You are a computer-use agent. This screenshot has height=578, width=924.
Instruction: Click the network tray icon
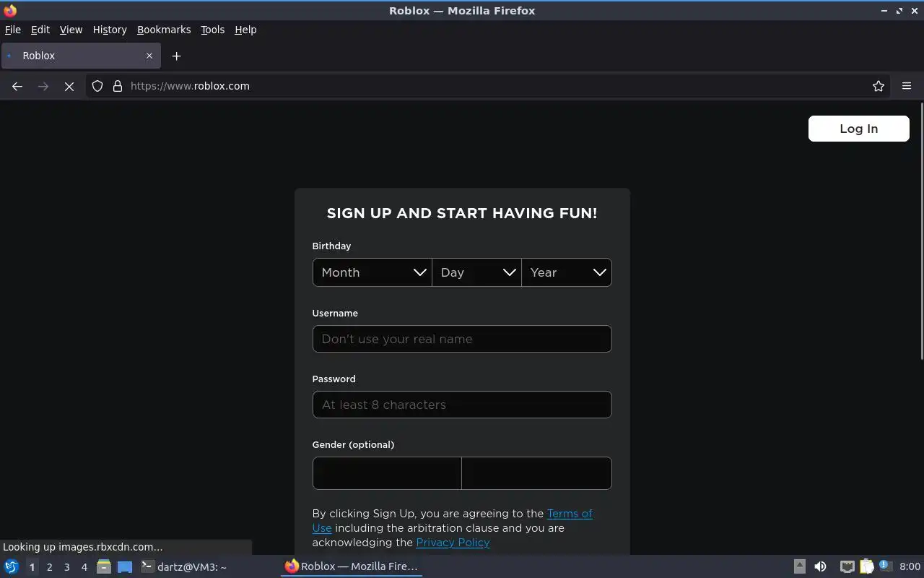pos(847,566)
